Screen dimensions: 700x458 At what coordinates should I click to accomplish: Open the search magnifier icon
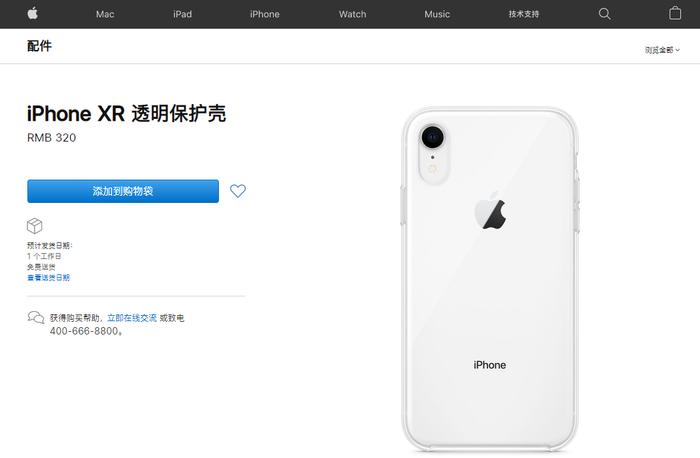click(604, 14)
